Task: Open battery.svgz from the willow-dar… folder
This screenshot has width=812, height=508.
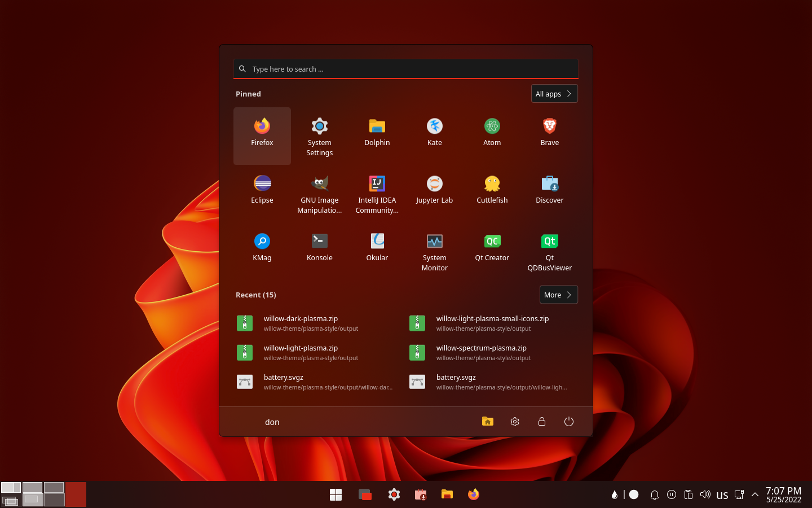Action: click(320, 382)
